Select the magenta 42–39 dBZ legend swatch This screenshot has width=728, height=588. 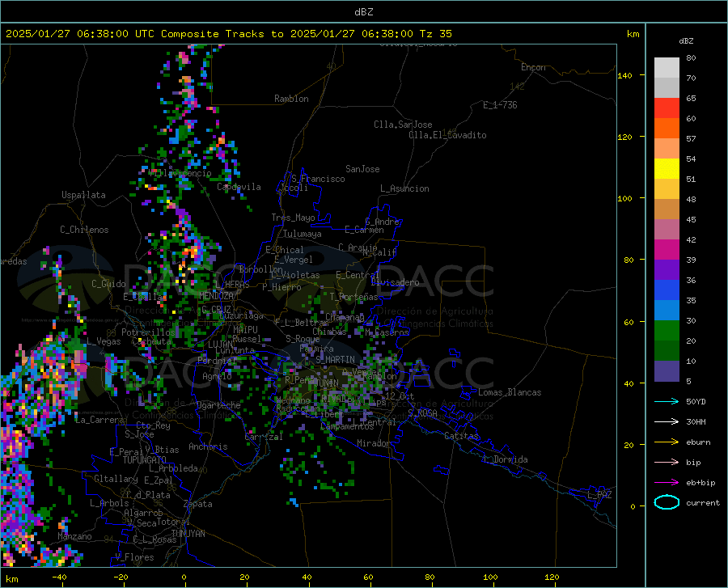click(x=667, y=250)
